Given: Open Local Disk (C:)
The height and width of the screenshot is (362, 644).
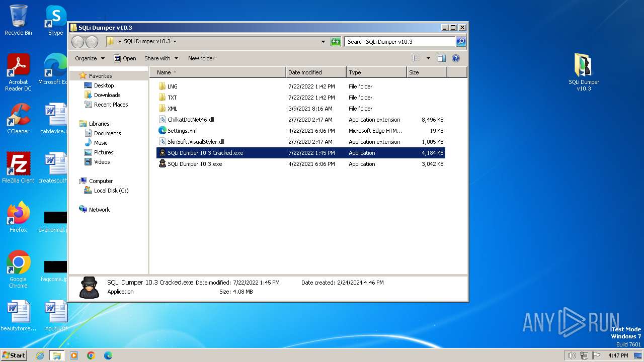Looking at the screenshot, I should click(x=111, y=191).
